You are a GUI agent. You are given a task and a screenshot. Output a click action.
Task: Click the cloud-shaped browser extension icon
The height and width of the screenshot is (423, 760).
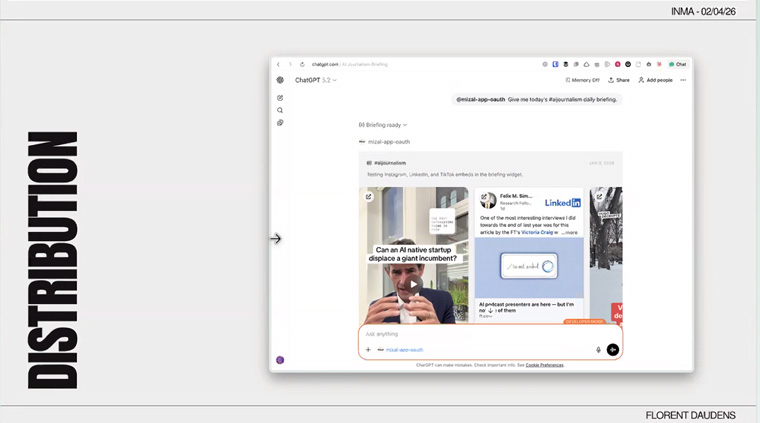(586, 64)
